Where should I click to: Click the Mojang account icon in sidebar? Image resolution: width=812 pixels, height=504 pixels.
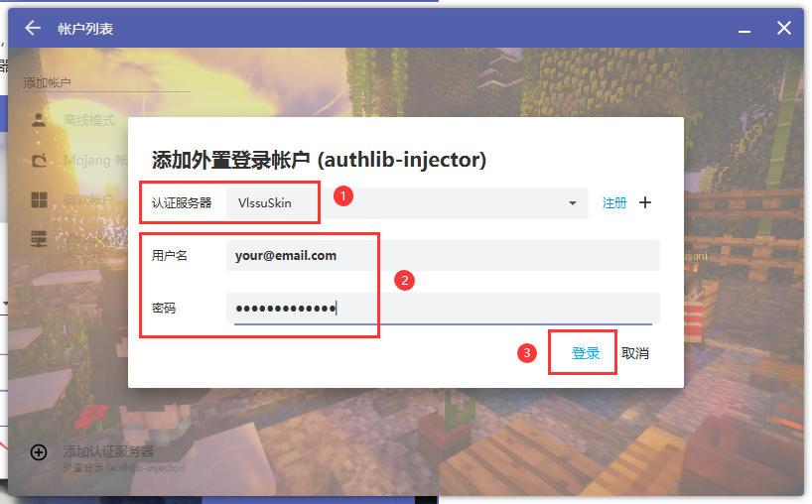click(x=39, y=160)
